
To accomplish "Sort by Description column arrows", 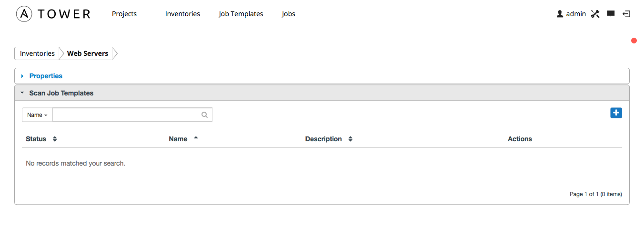I will click(350, 139).
